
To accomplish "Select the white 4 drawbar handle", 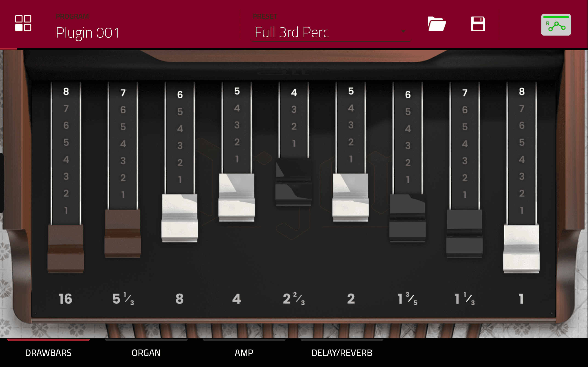I will click(x=237, y=197).
